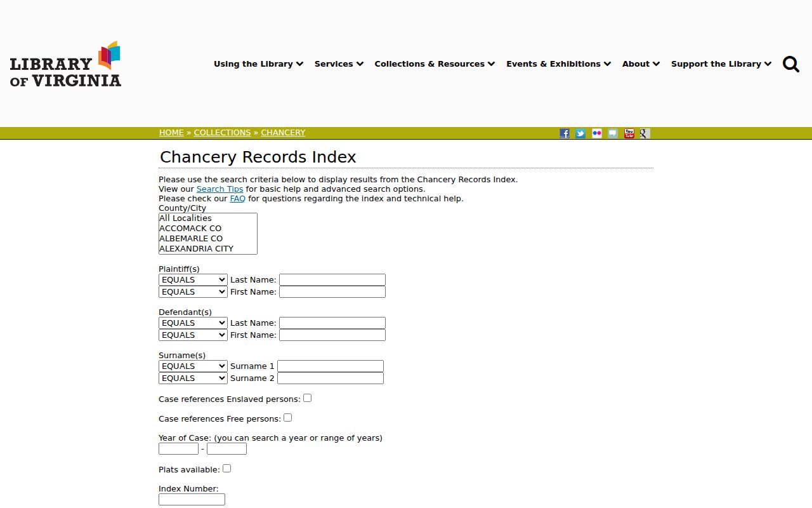This screenshot has width=812, height=508.
Task: Open Defendant First Name match-type dropdown
Action: (x=193, y=335)
